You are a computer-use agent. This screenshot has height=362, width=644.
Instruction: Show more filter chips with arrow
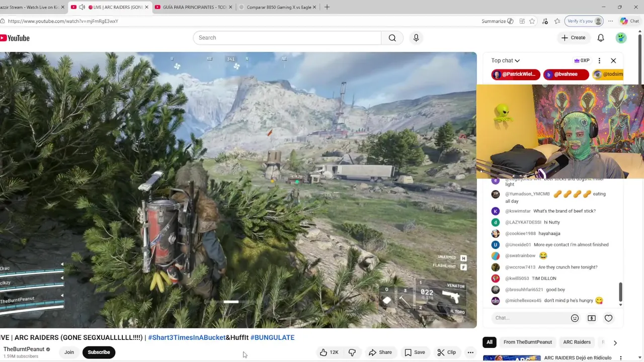coord(615,342)
